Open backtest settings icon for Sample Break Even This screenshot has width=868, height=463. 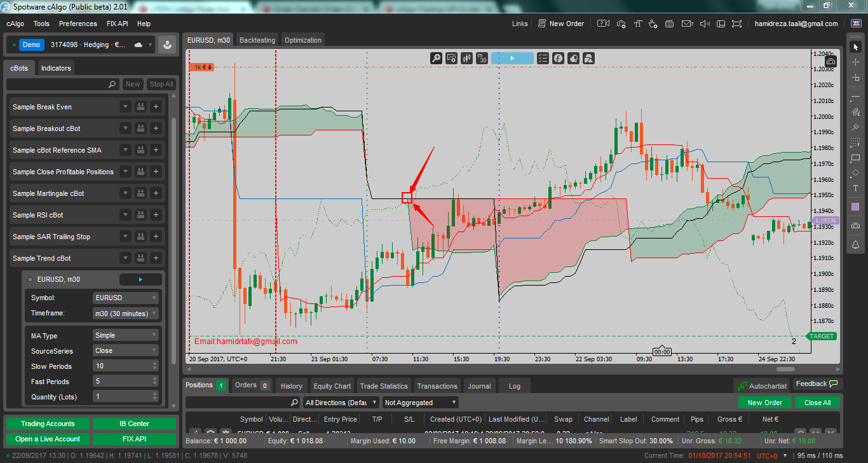(x=140, y=107)
